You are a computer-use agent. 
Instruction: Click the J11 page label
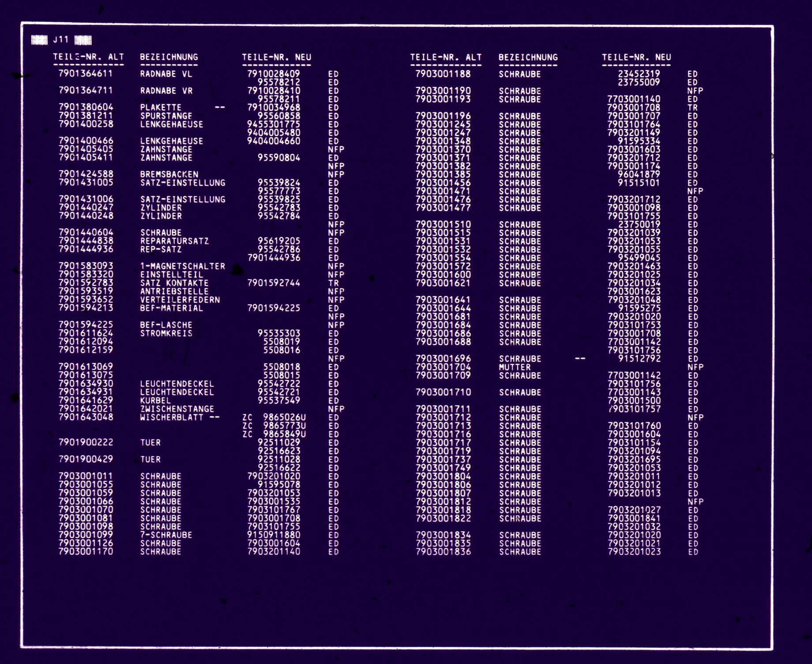click(x=61, y=40)
